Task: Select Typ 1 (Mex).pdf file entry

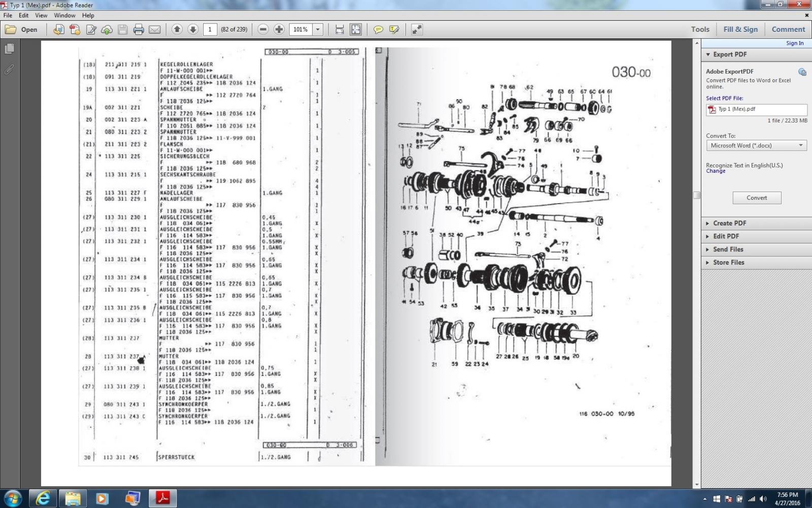Action: tap(756, 109)
